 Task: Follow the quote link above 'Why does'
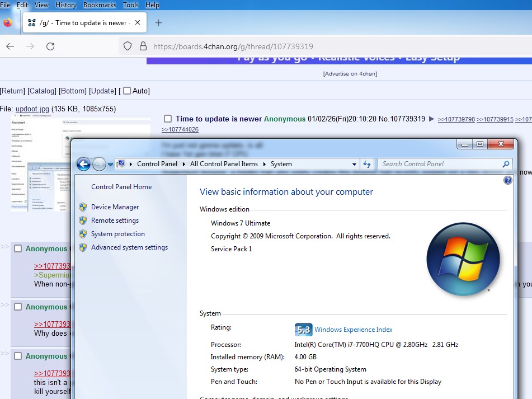52,324
